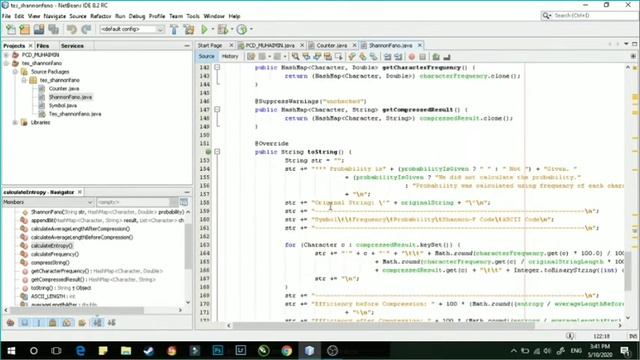This screenshot has height=360, width=640.
Task: Toggle Show Fields filter in Navigator
Action: [x=25, y=323]
